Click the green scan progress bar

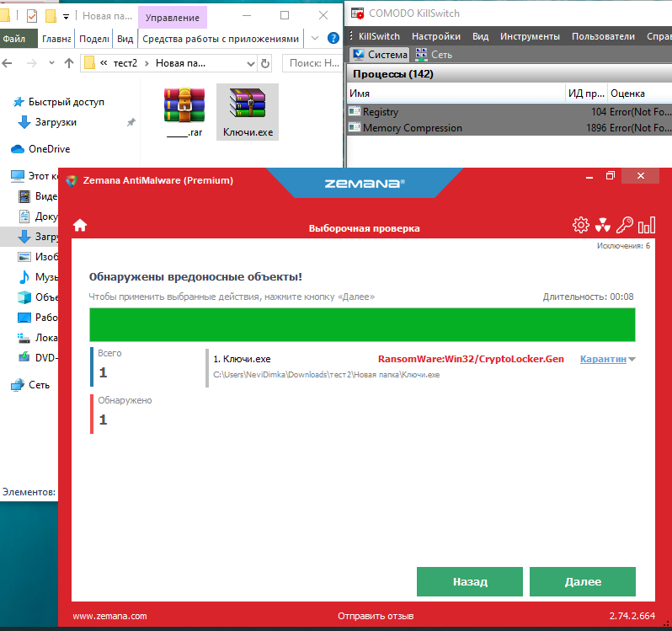coord(362,324)
